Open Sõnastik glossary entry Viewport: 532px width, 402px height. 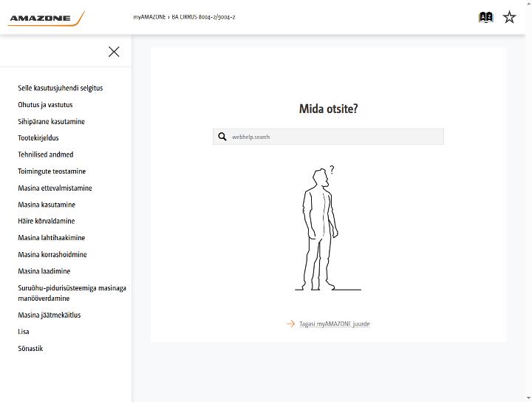[x=30, y=348]
